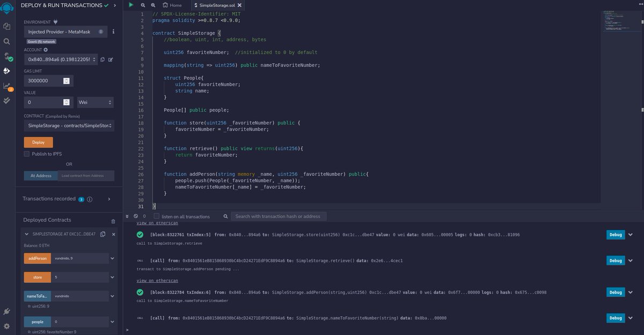
Task: Toggle the Publish to IPFS checkbox
Action: [27, 154]
